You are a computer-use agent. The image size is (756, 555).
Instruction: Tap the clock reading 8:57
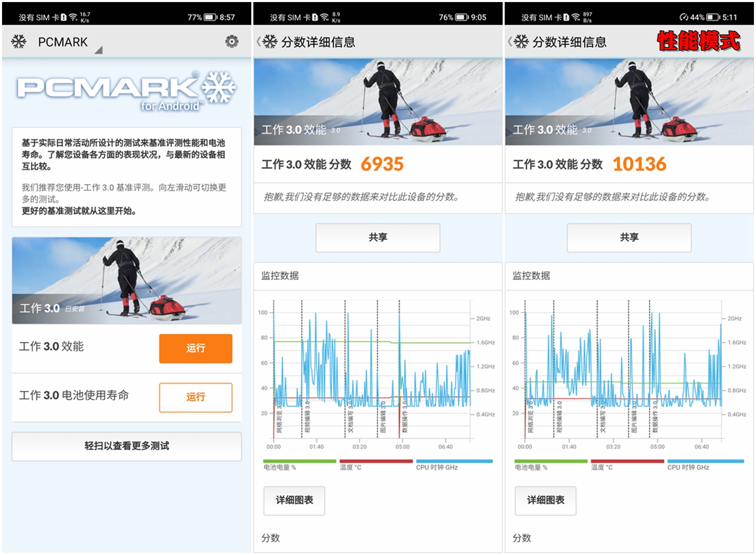point(227,17)
